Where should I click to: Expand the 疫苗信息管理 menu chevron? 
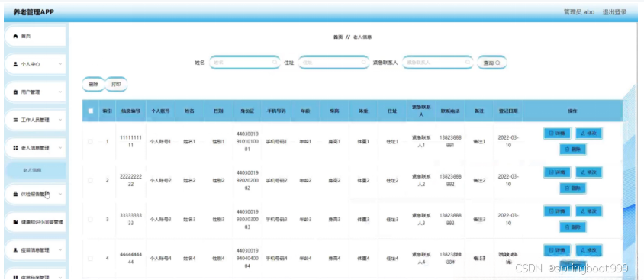[60, 250]
